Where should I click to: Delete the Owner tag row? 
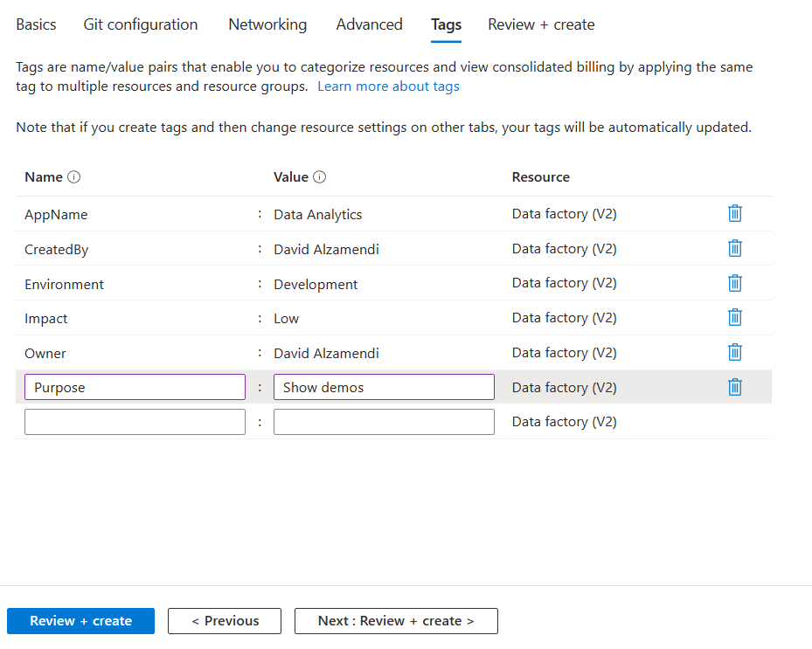pos(735,352)
